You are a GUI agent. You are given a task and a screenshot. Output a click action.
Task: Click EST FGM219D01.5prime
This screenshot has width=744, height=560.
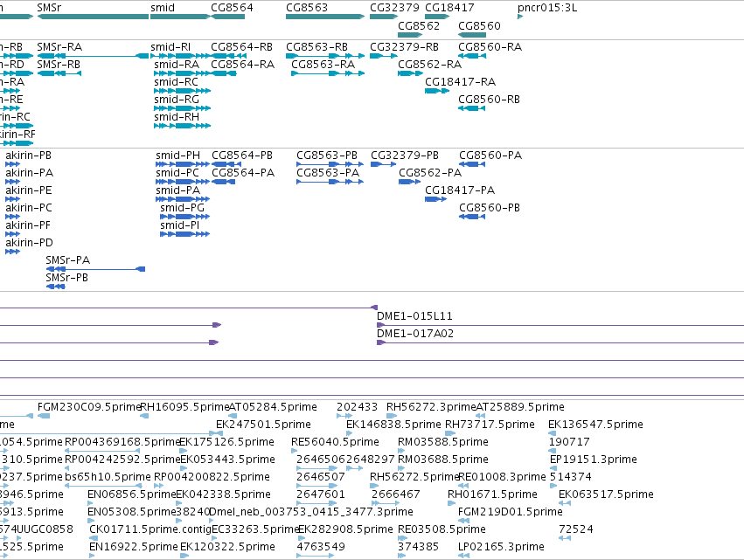510,512
